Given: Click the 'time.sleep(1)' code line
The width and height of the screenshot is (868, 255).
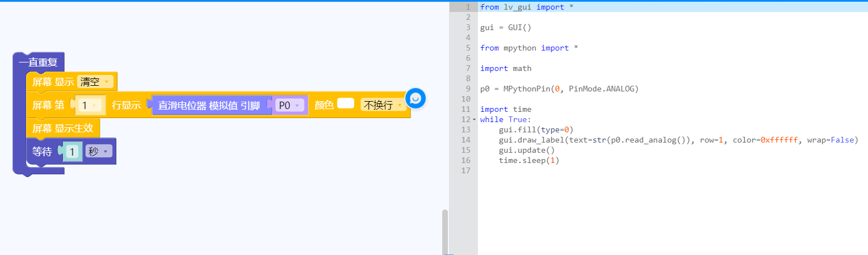Looking at the screenshot, I should tap(529, 160).
